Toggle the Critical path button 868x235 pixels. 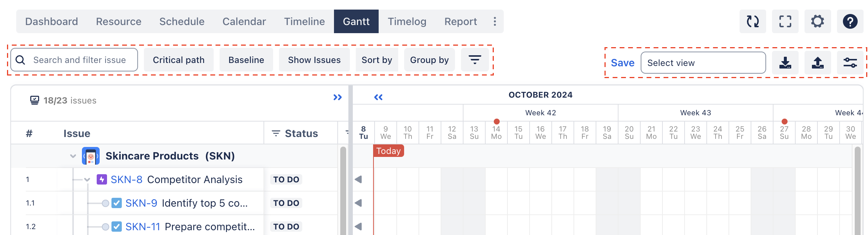pos(179,60)
